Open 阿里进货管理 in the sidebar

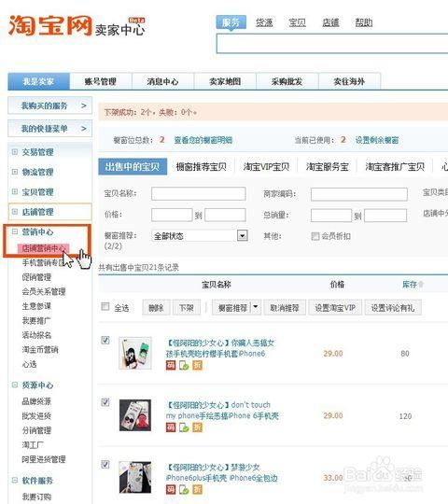[44, 459]
